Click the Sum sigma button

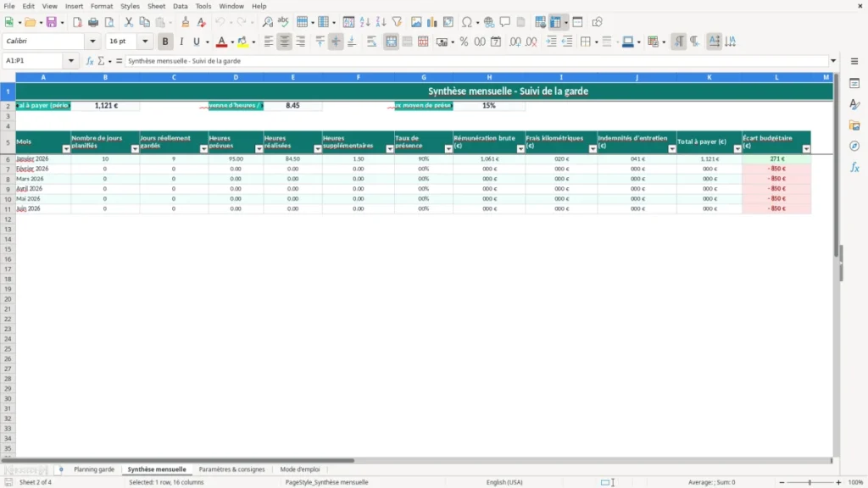point(102,61)
